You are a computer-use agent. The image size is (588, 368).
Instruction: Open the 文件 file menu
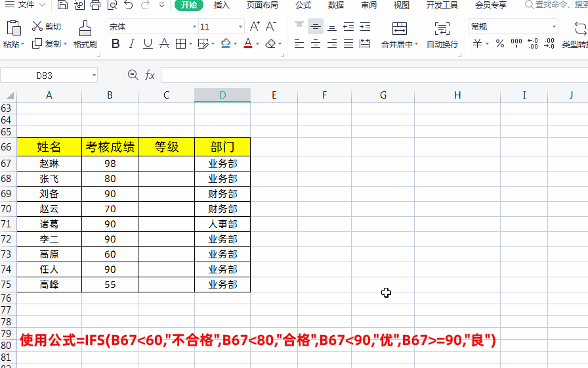pyautogui.click(x=25, y=5)
